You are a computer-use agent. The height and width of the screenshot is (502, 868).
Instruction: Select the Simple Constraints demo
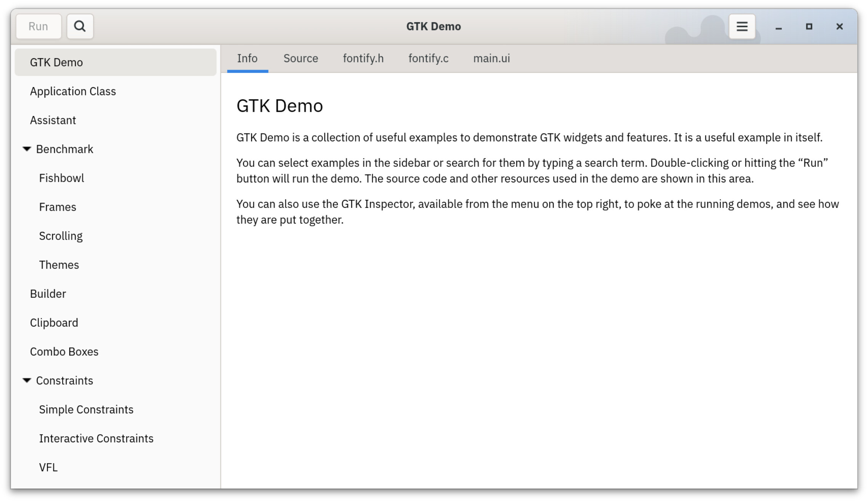coord(115,409)
